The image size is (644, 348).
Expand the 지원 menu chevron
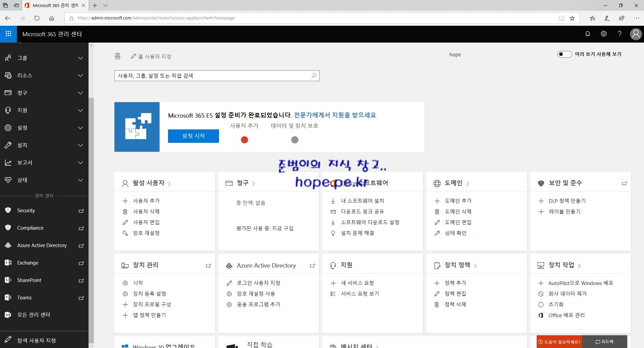click(x=80, y=110)
